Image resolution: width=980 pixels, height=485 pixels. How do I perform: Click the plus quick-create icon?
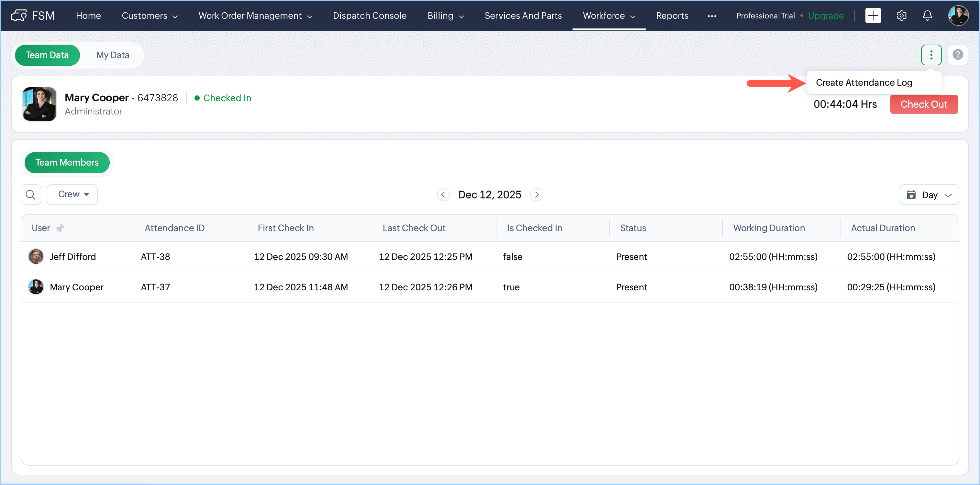(873, 16)
